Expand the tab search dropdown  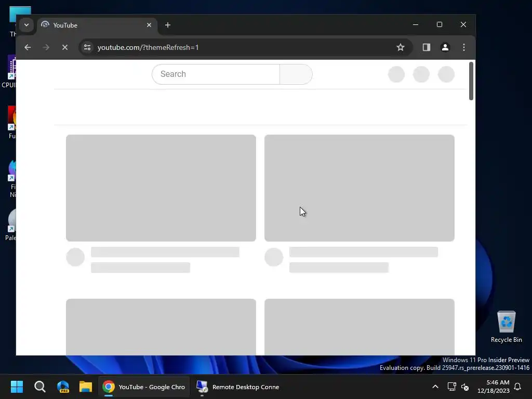[26, 25]
